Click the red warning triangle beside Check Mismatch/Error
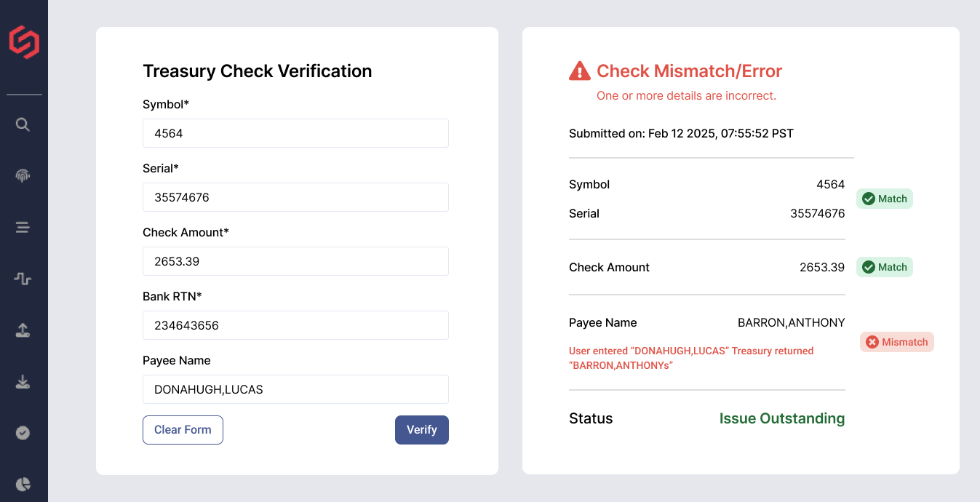Image resolution: width=980 pixels, height=502 pixels. 578,71
